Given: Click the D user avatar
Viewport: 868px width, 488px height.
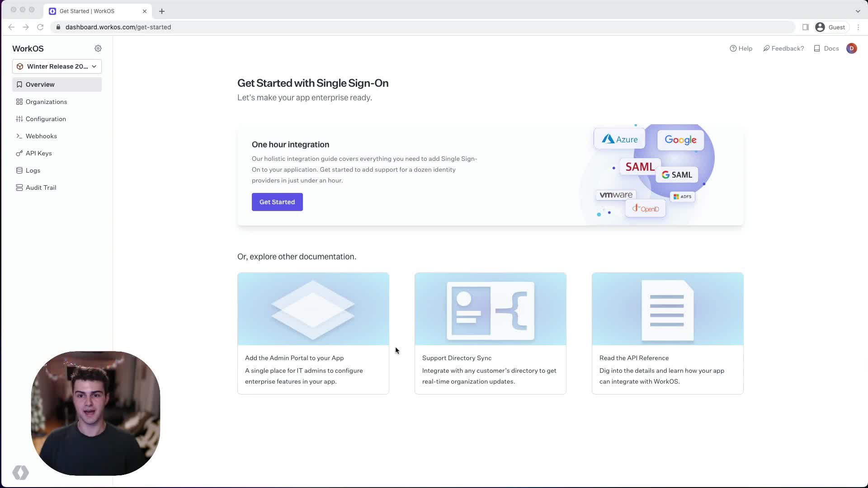Looking at the screenshot, I should [852, 48].
